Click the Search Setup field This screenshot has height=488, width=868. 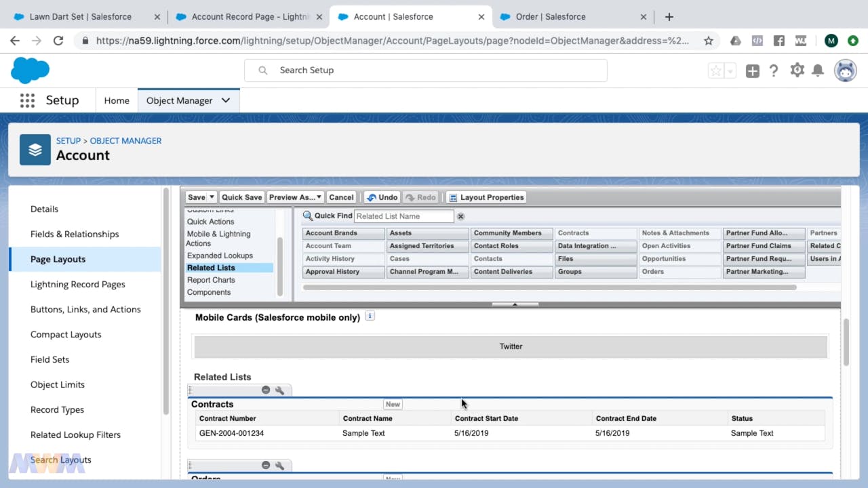tap(426, 70)
